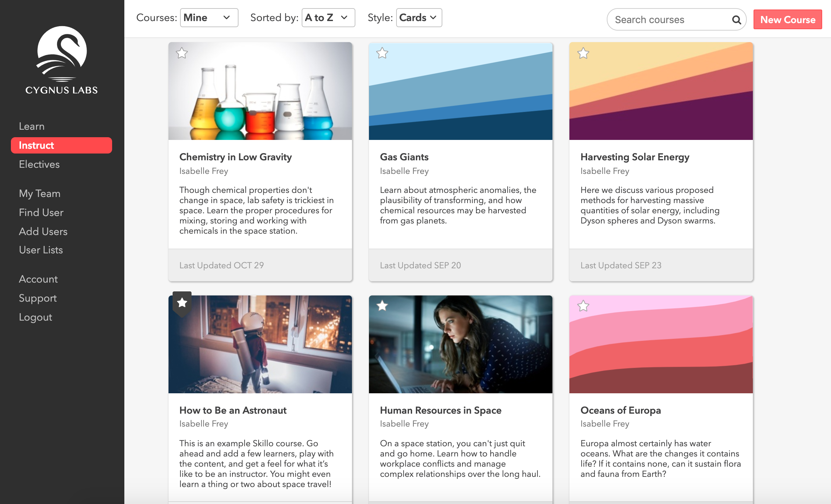Open the Style Cards dropdown
831x504 pixels.
pos(419,18)
